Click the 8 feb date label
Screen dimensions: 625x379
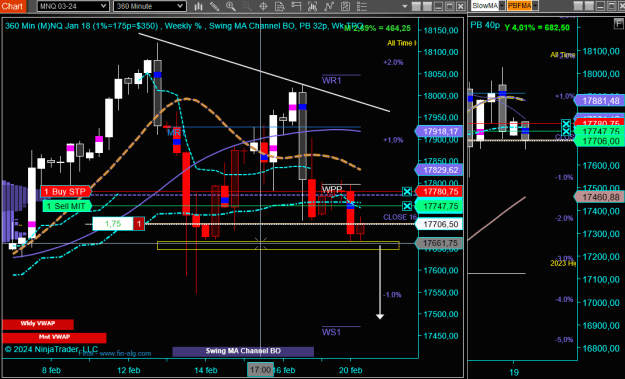click(x=51, y=370)
